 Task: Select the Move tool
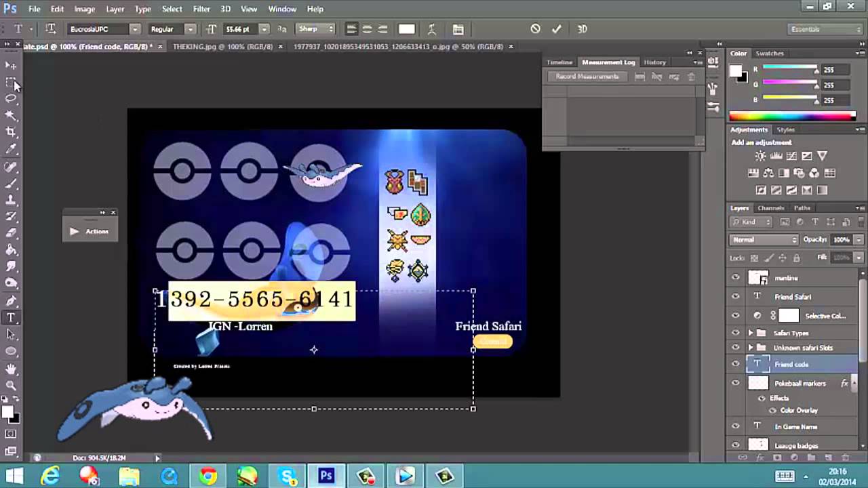[x=11, y=65]
